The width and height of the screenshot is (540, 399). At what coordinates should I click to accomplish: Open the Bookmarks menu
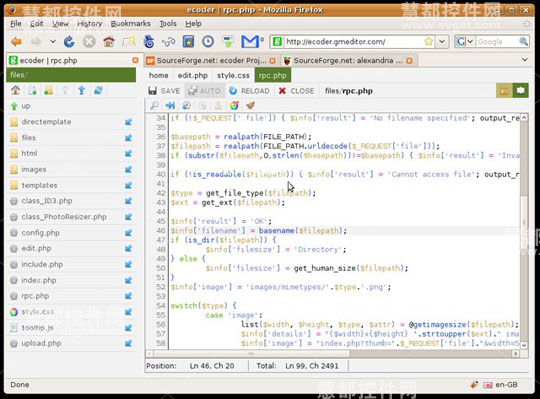tap(131, 23)
